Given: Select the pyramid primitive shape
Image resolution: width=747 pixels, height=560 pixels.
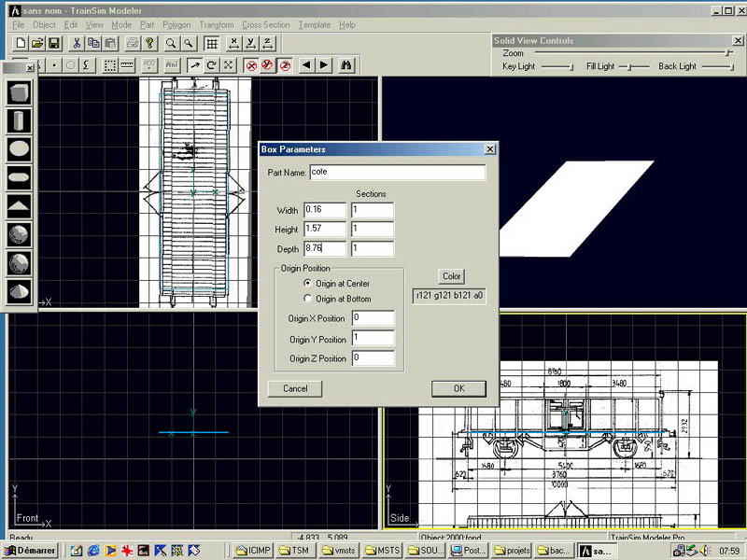Looking at the screenshot, I should coord(20,206).
